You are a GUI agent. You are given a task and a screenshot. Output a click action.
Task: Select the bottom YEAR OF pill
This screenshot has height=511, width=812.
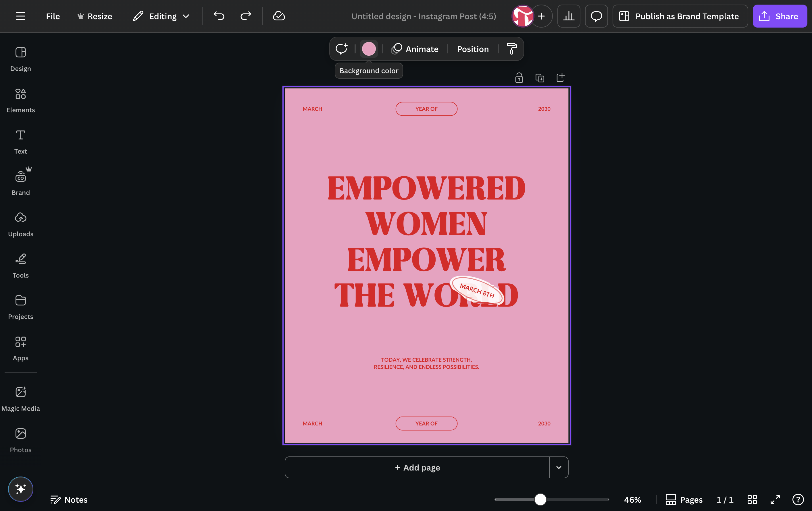tap(426, 423)
